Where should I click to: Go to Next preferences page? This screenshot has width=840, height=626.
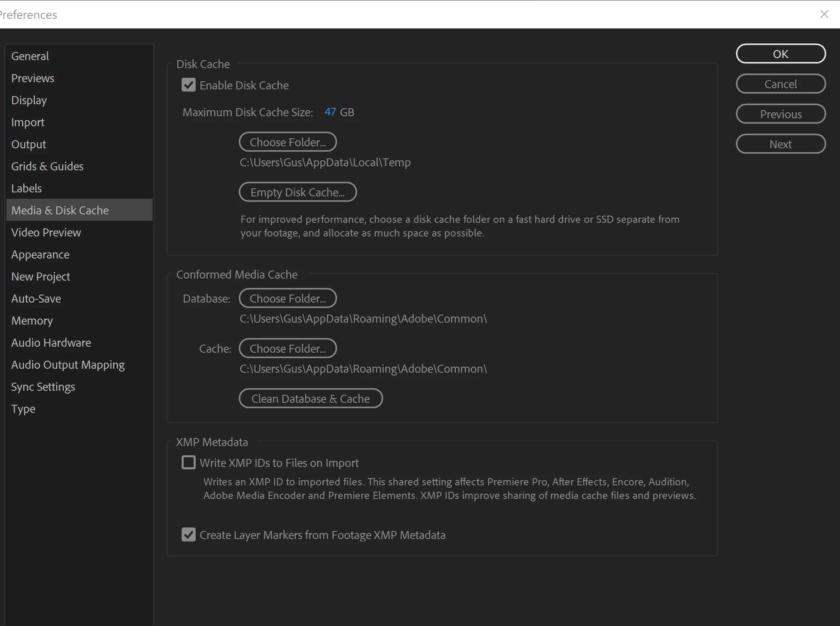780,144
